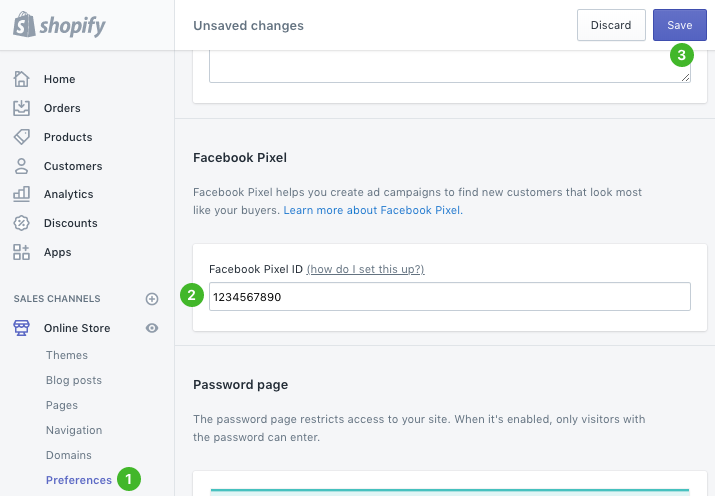Add a sales channel with plus icon
The width and height of the screenshot is (715, 496).
(x=152, y=298)
